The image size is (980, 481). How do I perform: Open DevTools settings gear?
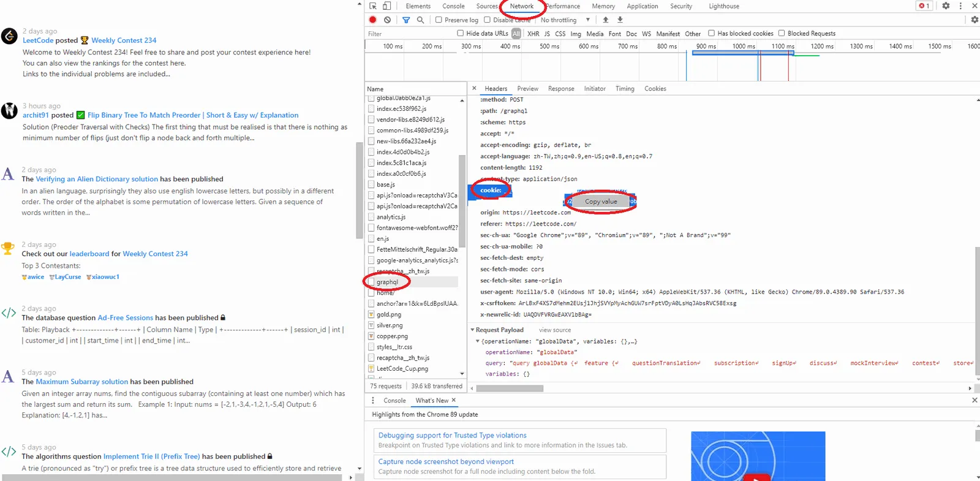[946, 6]
